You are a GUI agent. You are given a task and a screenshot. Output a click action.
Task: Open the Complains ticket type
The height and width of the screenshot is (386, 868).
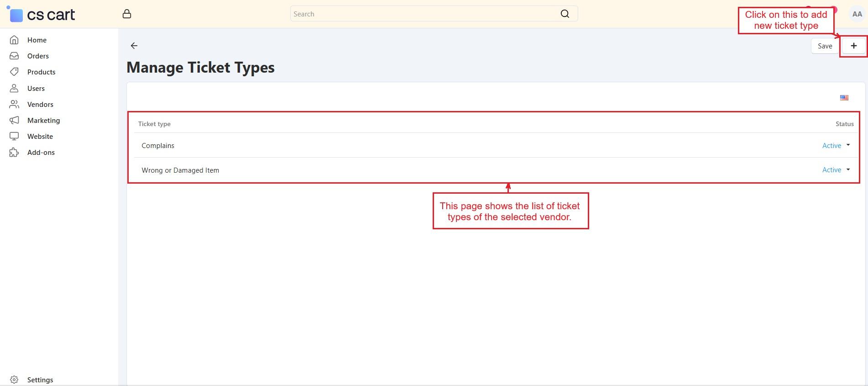pyautogui.click(x=158, y=146)
